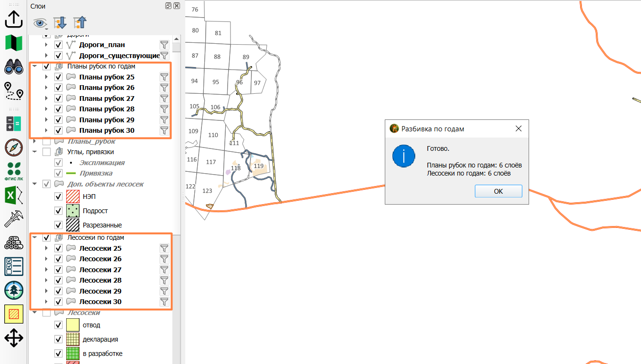The height and width of the screenshot is (364, 641).
Task: Click the filter icon for Планы рубок 27
Action: point(164,98)
